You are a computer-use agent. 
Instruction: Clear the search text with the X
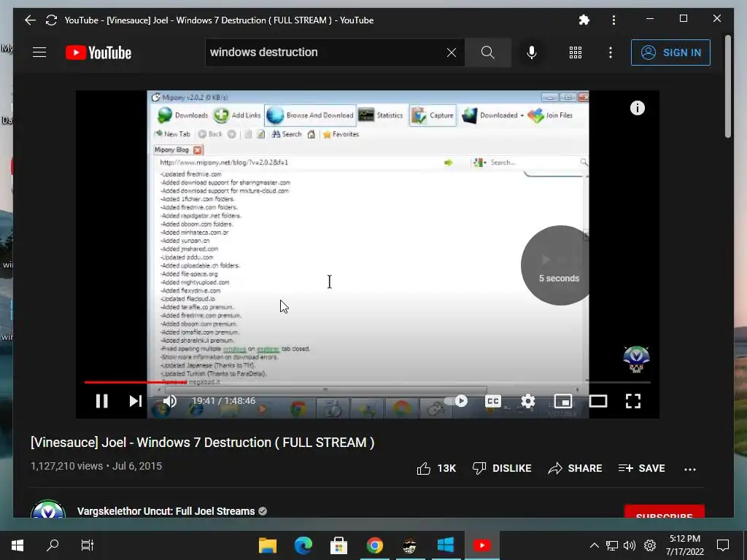click(451, 52)
